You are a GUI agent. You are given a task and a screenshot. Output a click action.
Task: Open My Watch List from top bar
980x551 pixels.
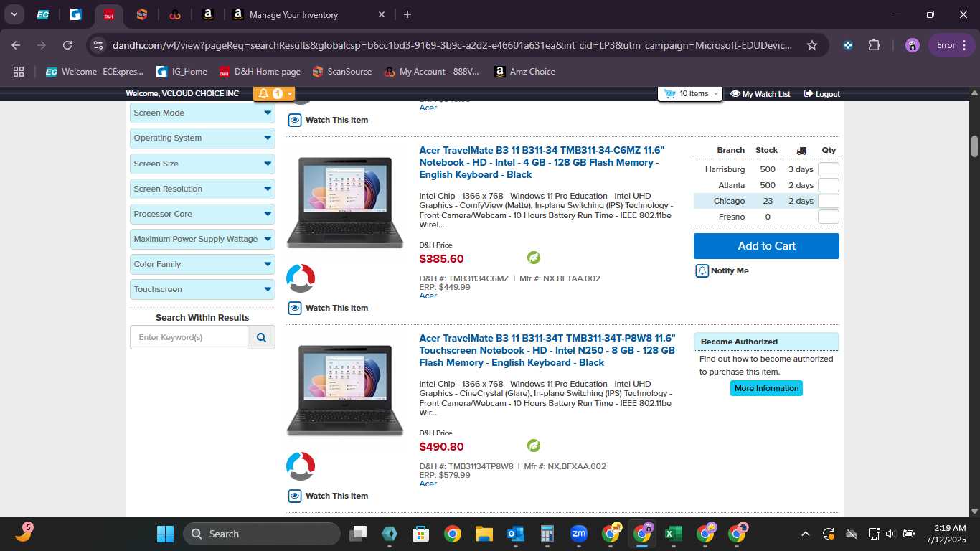click(x=760, y=94)
